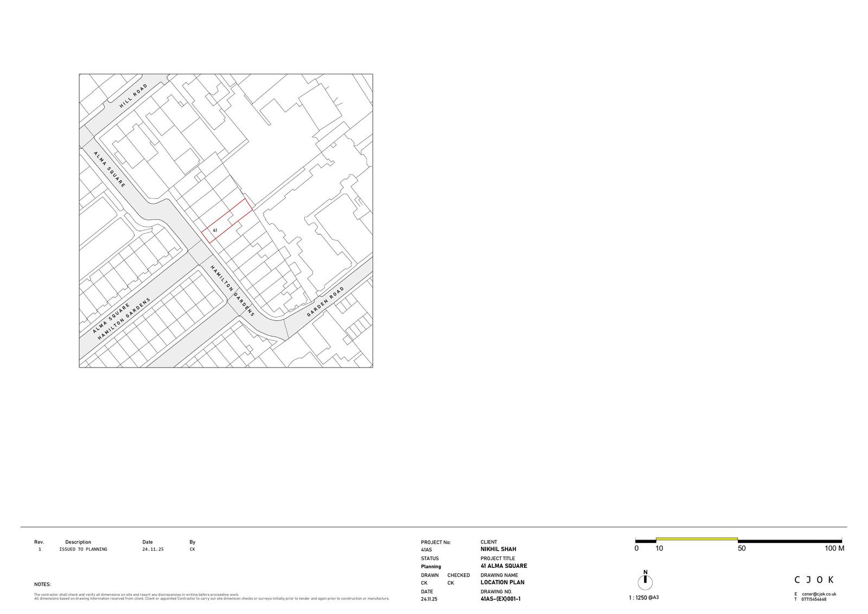Select the client name Nikhil Shah
The width and height of the screenshot is (868, 614).
[x=498, y=549]
